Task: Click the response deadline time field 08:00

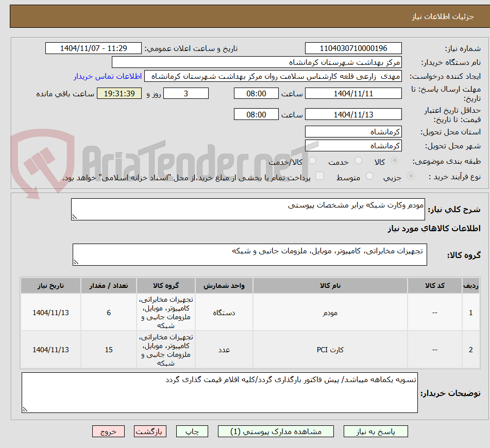Action: pos(256,93)
